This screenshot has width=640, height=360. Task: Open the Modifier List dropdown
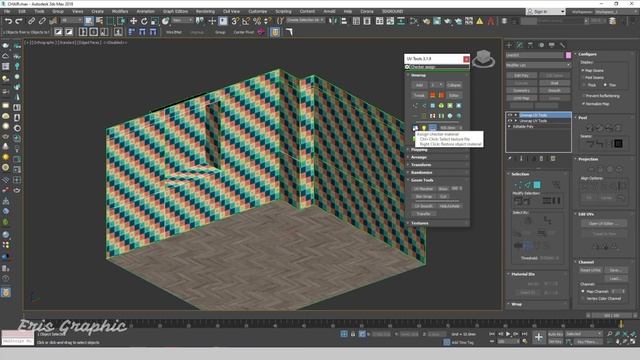coord(538,65)
